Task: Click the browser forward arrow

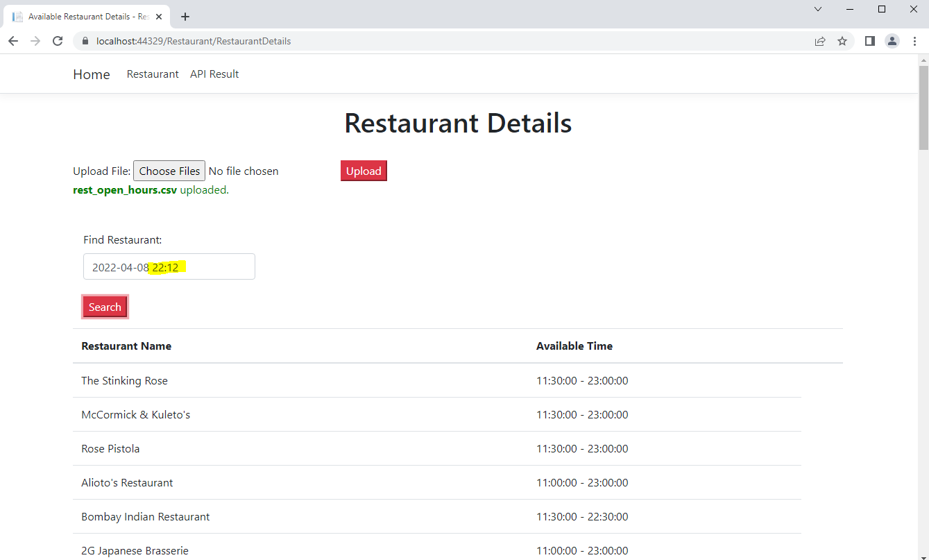Action: pyautogui.click(x=35, y=41)
